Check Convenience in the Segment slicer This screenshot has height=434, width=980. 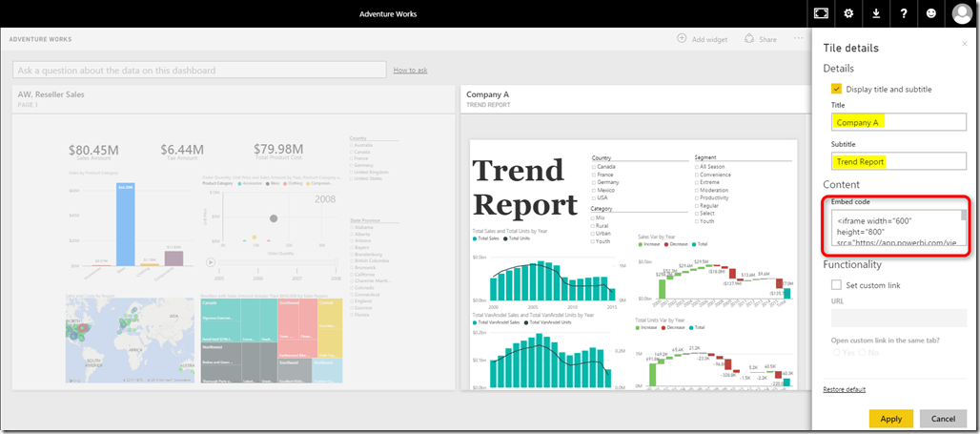pyautogui.click(x=697, y=175)
